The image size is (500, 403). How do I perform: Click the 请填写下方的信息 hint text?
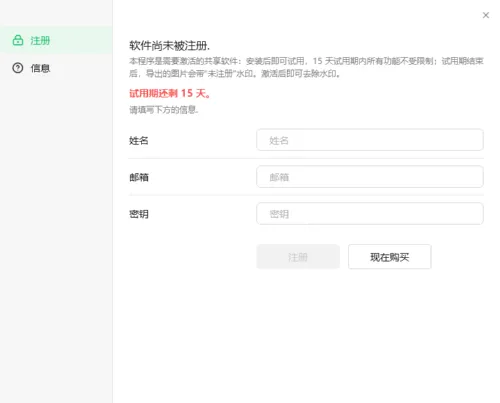click(x=164, y=110)
